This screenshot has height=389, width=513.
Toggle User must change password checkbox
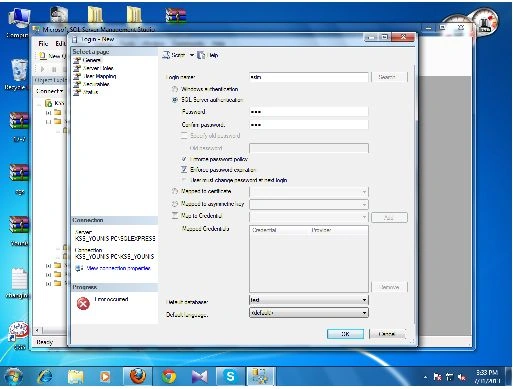[x=184, y=180]
